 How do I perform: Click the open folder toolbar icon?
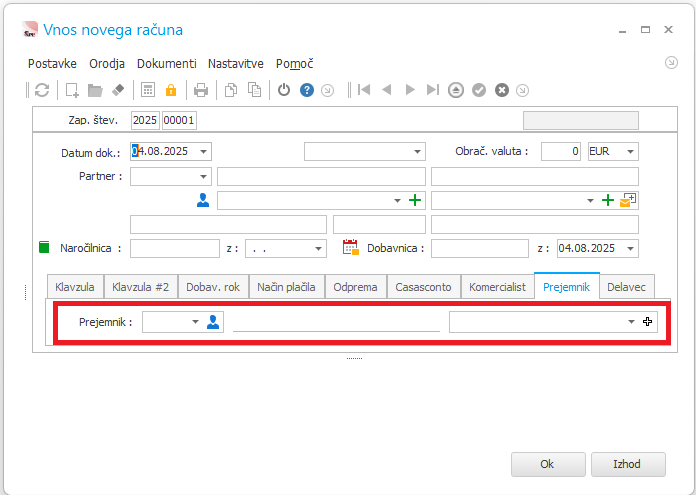click(95, 90)
